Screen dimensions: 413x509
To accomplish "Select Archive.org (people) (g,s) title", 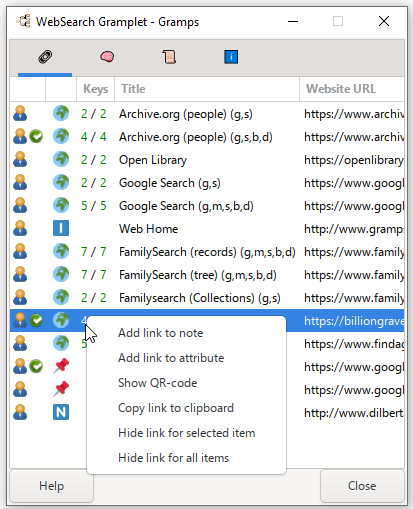I will pyautogui.click(x=186, y=114).
